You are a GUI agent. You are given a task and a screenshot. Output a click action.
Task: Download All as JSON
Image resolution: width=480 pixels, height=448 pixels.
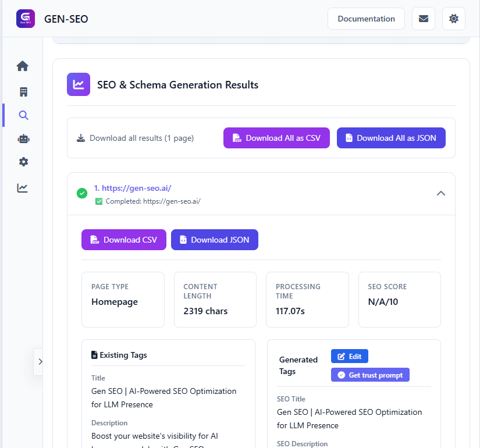coord(391,138)
